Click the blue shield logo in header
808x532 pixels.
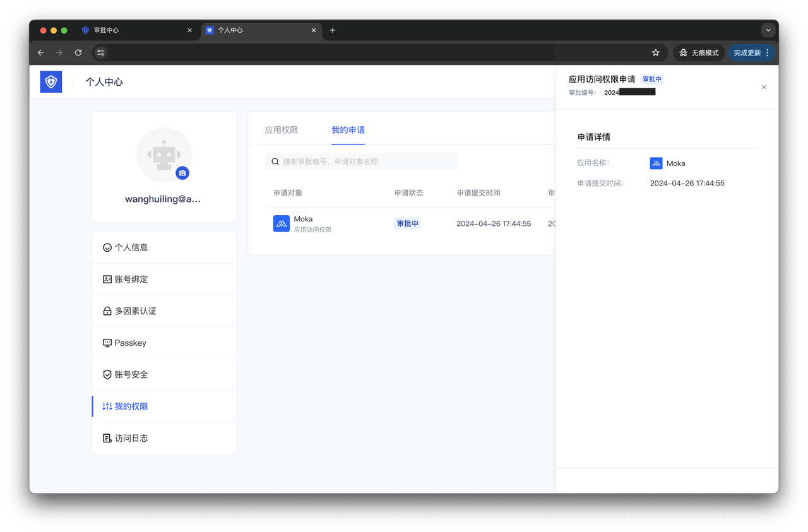tap(51, 81)
